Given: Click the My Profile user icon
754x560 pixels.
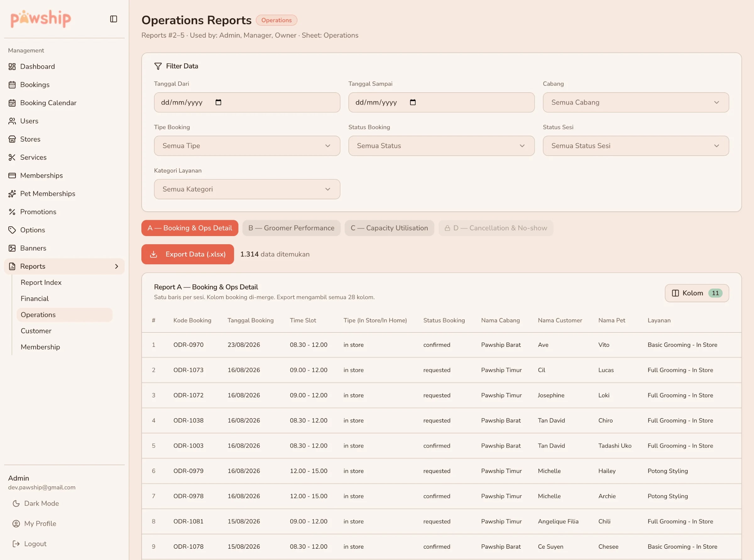Looking at the screenshot, I should tap(16, 523).
